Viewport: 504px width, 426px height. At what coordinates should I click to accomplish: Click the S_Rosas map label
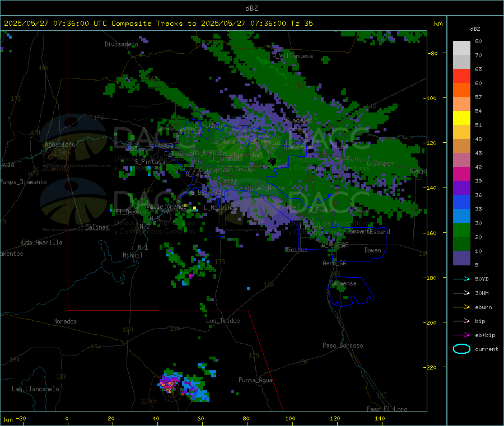pos(225,181)
